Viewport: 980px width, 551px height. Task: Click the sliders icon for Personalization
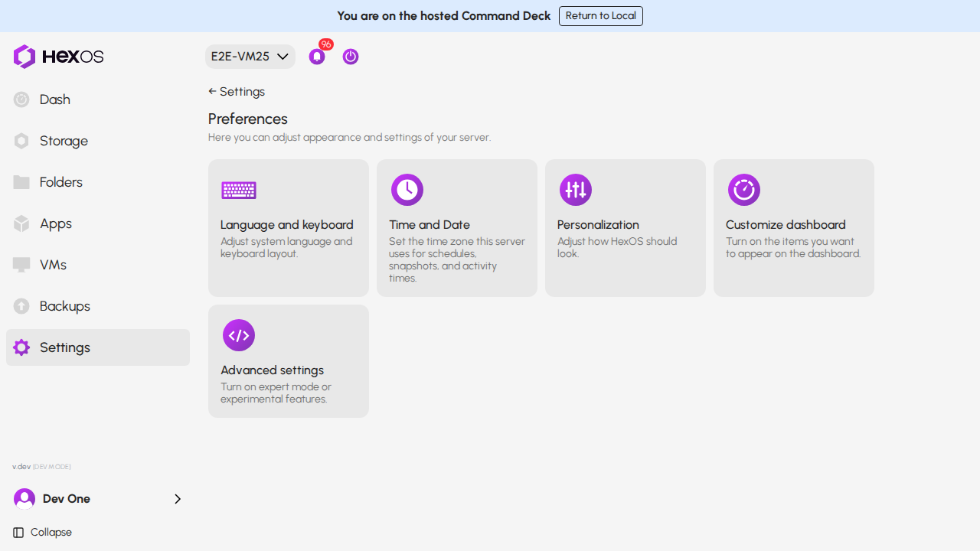pyautogui.click(x=576, y=190)
